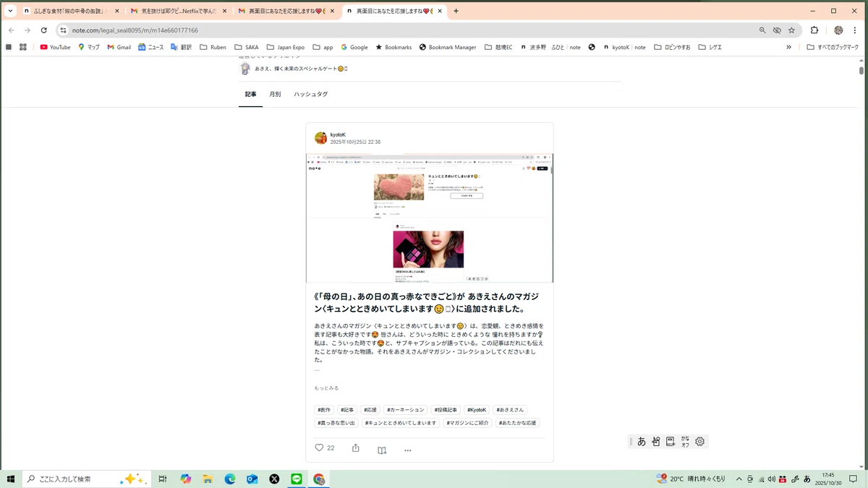Switch to 気を抜けば即クビ Gmail tab

[x=177, y=11]
